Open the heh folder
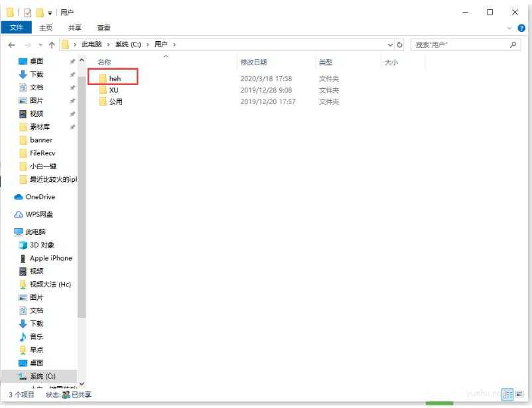532x408 pixels. 115,78
